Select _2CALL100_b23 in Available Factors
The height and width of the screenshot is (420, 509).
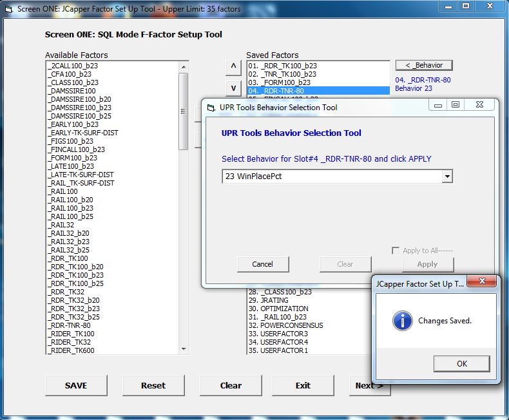[x=112, y=66]
